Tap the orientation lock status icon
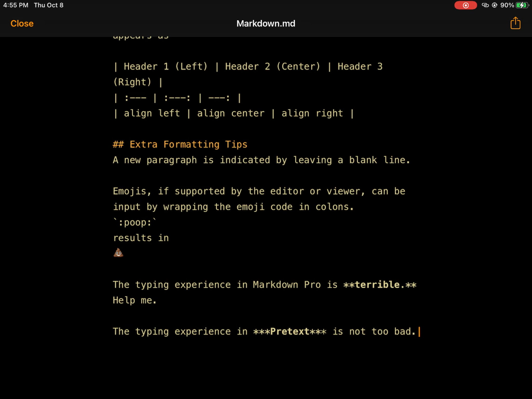Viewport: 532px width, 399px height. (495, 5)
